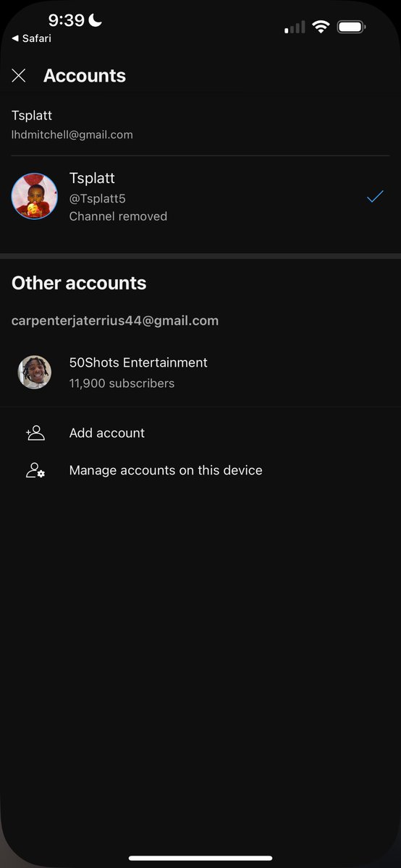
Task: Close the Accounts panel with X
Action: coord(19,76)
